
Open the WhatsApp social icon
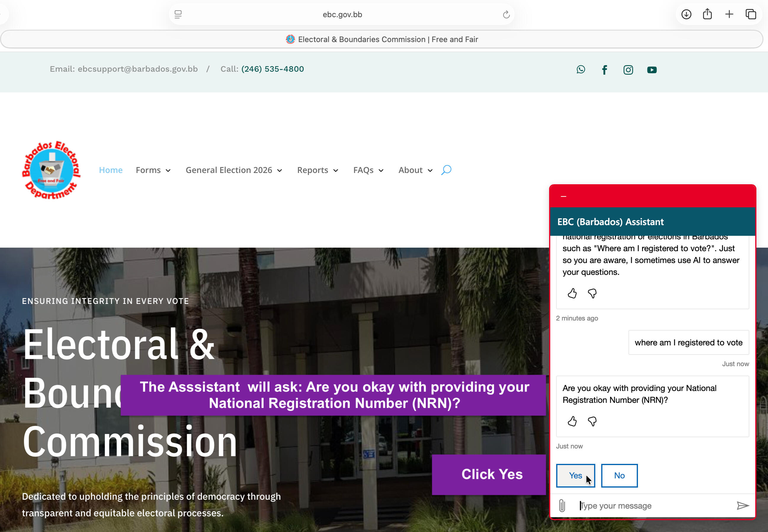(x=581, y=69)
